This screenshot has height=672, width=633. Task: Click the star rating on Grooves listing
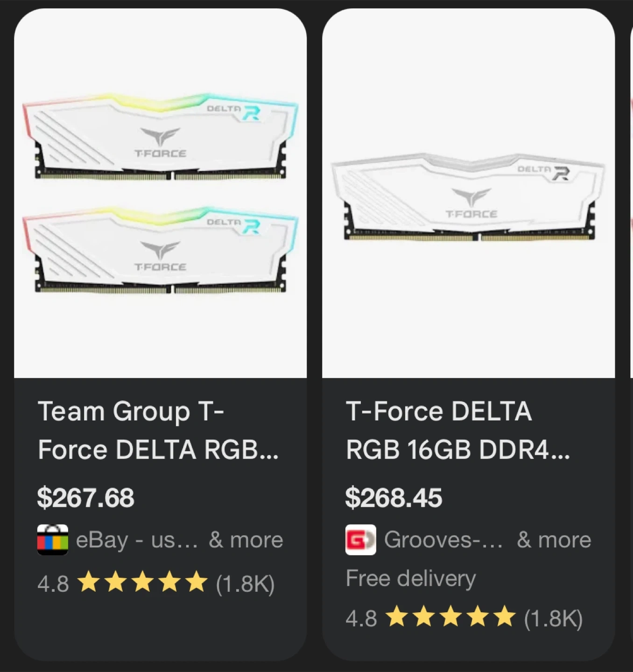pos(450,617)
